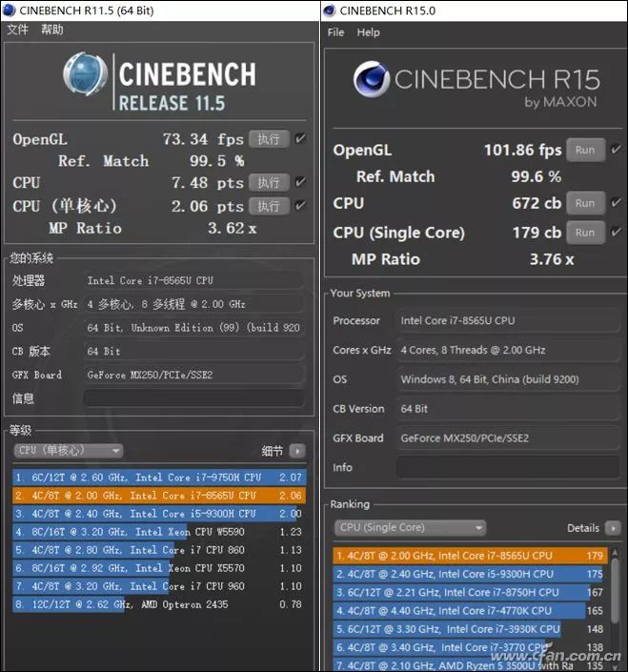Run the R15 CPU benchmark

point(585,203)
